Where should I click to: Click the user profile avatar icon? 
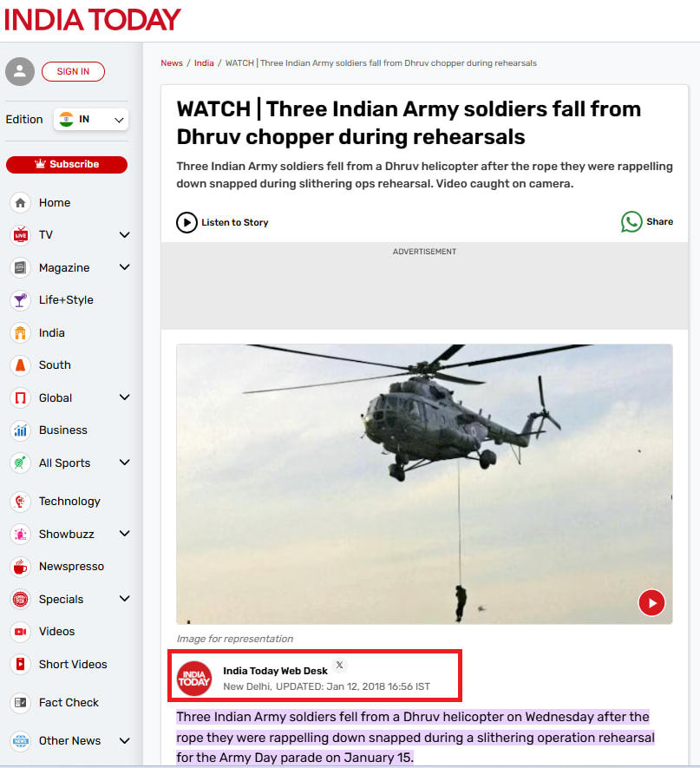pos(20,71)
